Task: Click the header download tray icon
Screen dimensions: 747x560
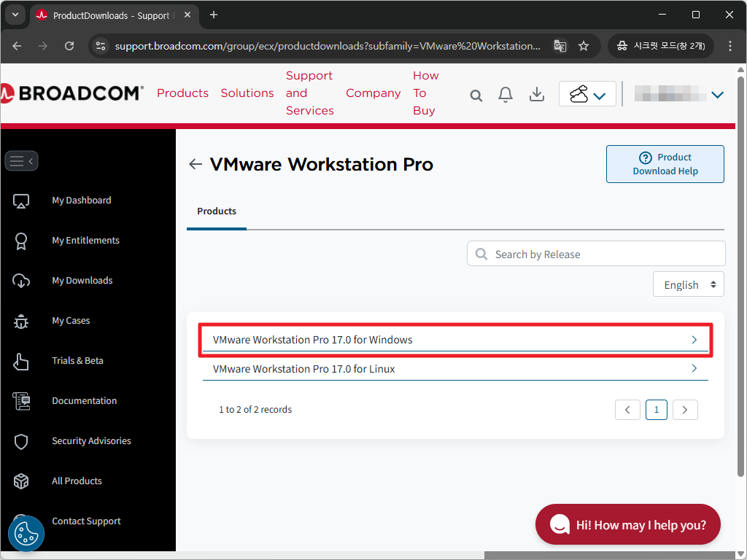Action: [536, 94]
